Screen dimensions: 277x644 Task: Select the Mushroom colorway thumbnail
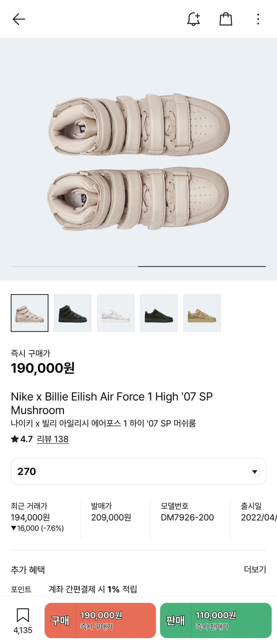click(x=30, y=313)
